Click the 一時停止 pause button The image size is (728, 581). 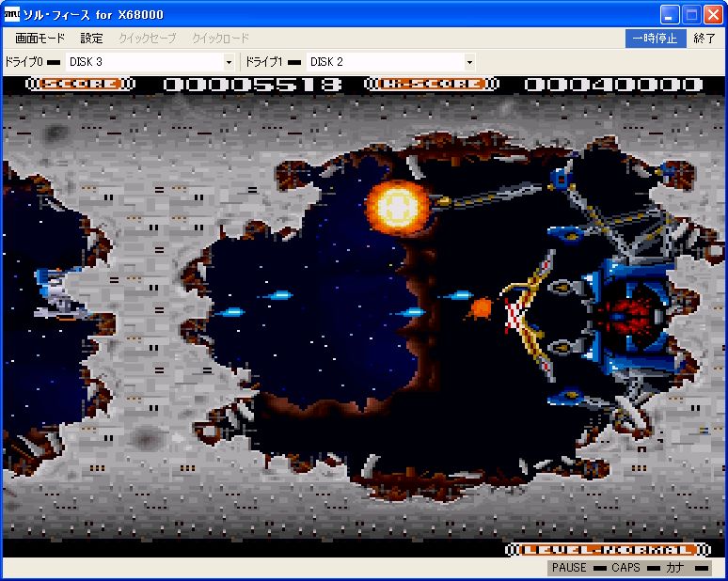(656, 38)
